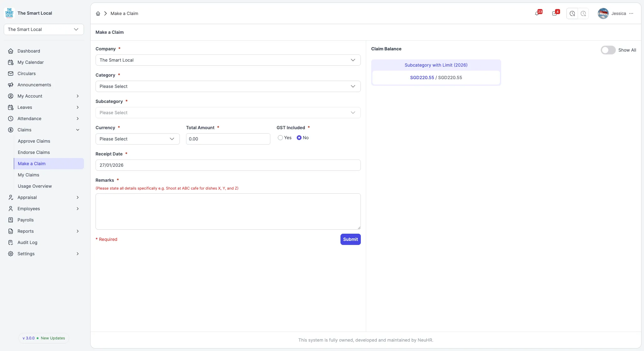The width and height of the screenshot is (644, 351).
Task: Expand the Employees submenu chevron
Action: [x=78, y=209]
